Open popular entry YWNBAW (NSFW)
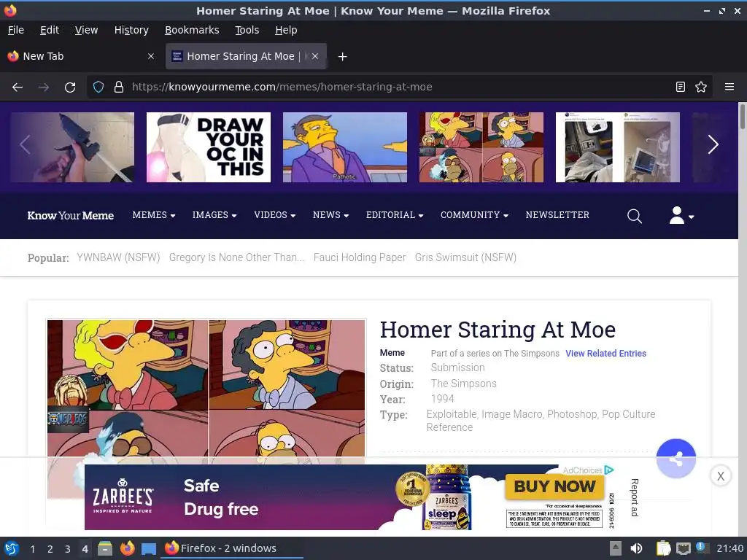 click(118, 257)
